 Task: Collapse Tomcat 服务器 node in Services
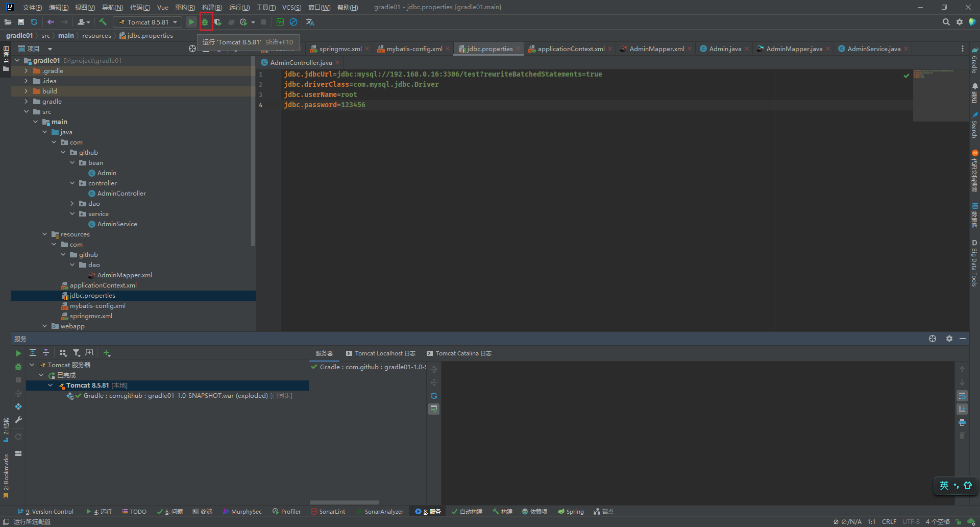click(32, 365)
